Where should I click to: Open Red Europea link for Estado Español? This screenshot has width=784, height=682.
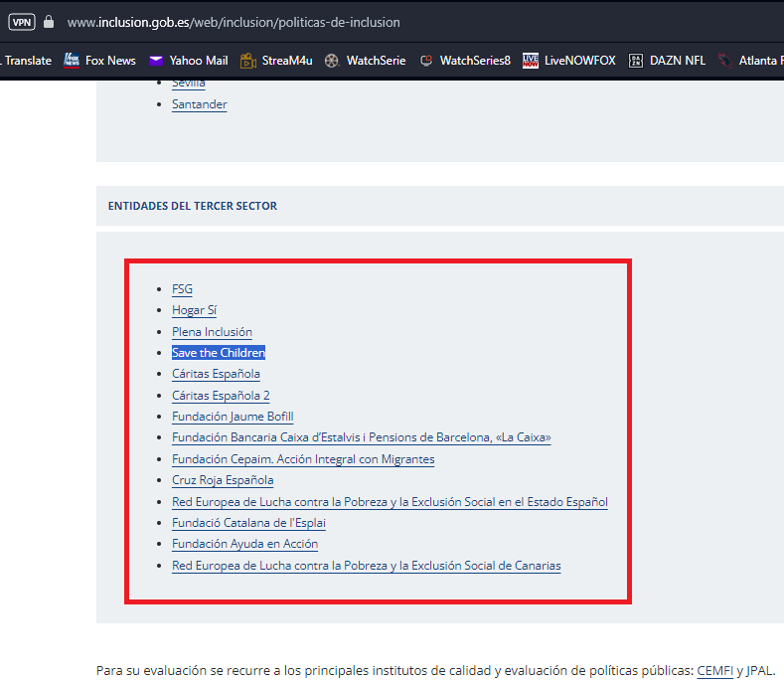pyautogui.click(x=390, y=502)
